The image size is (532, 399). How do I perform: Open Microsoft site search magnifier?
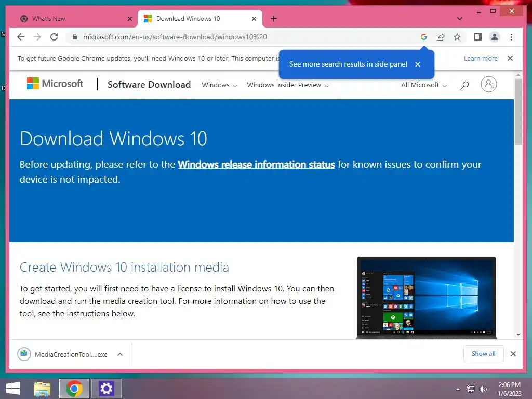click(x=464, y=85)
